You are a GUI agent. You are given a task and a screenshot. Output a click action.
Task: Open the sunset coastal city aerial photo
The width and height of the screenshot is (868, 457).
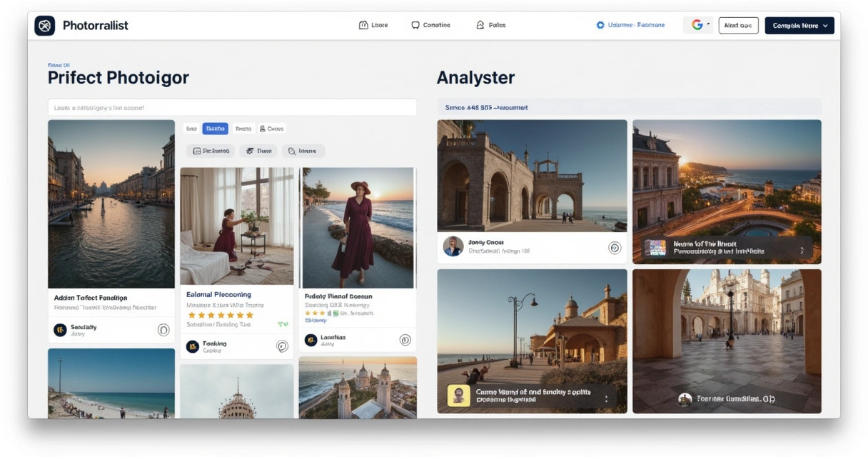point(727,191)
